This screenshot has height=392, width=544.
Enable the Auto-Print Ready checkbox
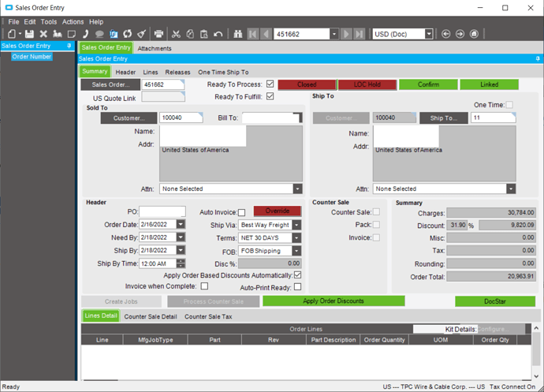click(x=298, y=287)
